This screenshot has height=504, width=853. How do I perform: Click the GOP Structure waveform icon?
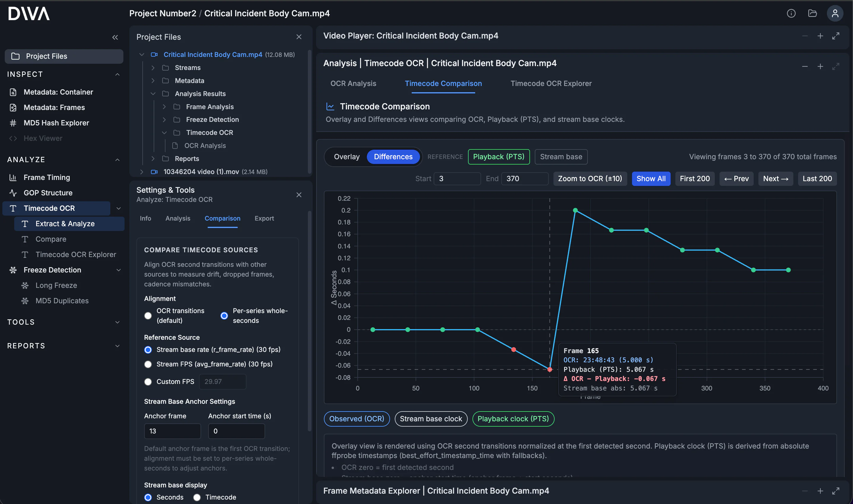pyautogui.click(x=13, y=193)
